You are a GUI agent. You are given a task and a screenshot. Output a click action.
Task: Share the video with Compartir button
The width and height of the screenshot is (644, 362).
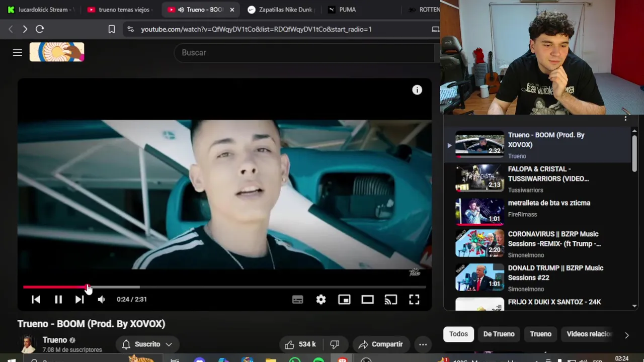381,344
